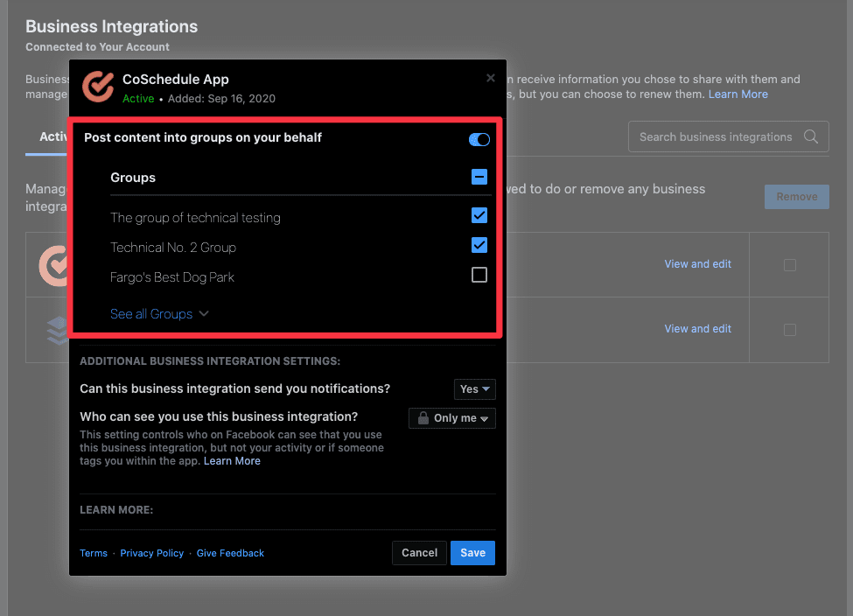The image size is (853, 616).
Task: Click the Added: Sep 16, 2020 text
Action: point(221,99)
